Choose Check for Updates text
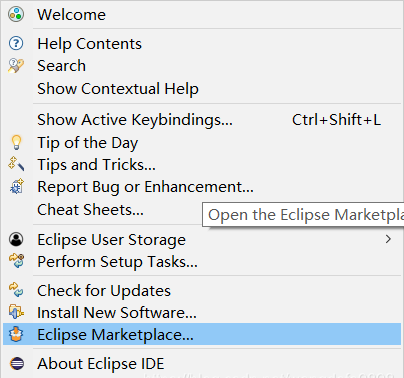404x378 pixels. pos(104,291)
